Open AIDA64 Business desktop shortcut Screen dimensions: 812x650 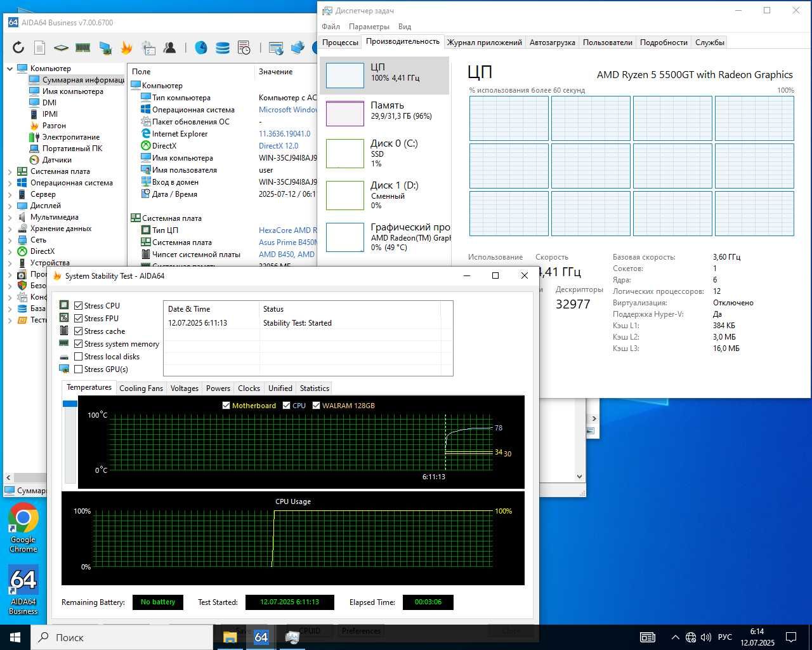[x=23, y=590]
